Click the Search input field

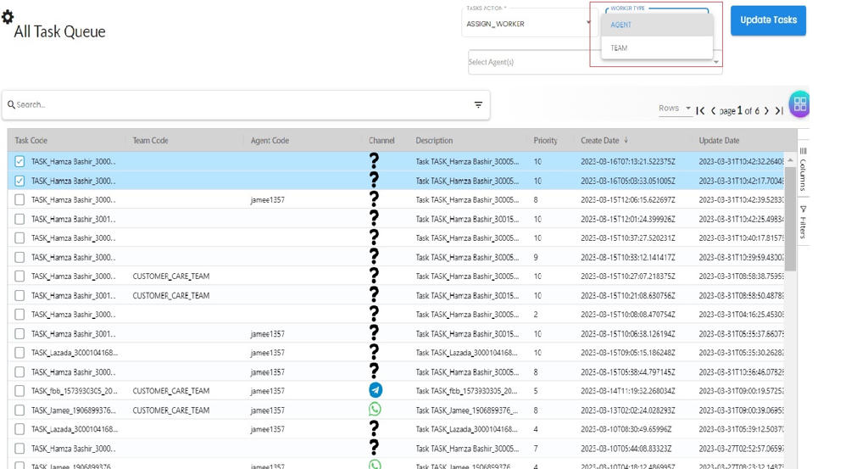coord(237,105)
